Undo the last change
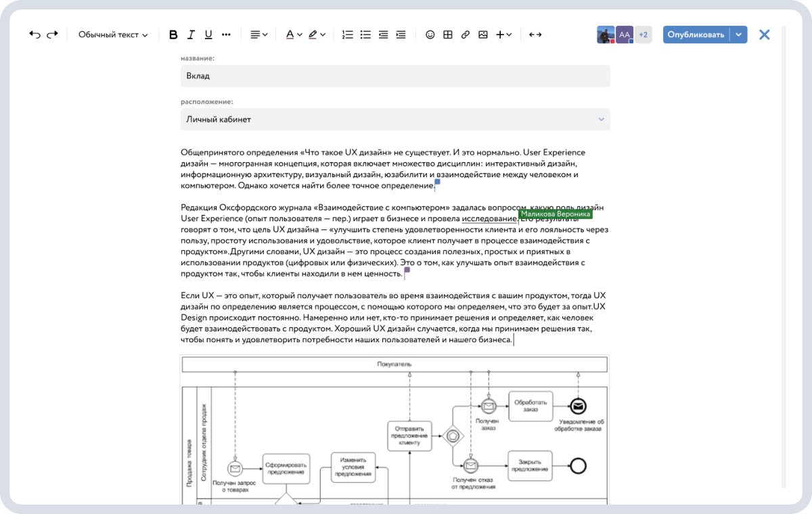This screenshot has width=812, height=514. pyautogui.click(x=35, y=34)
